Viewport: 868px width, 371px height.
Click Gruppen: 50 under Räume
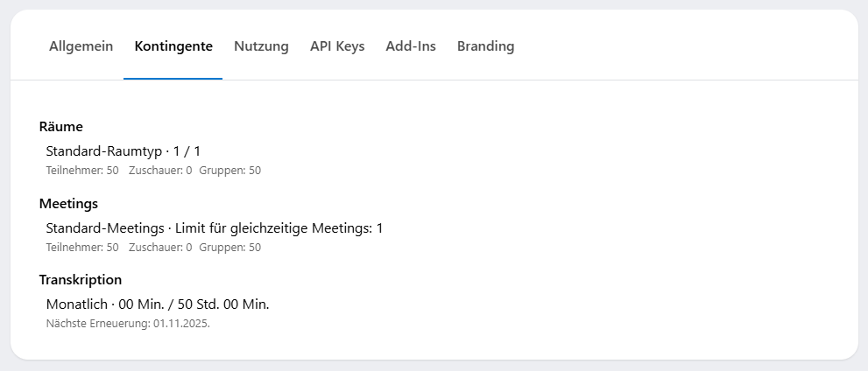tap(229, 171)
